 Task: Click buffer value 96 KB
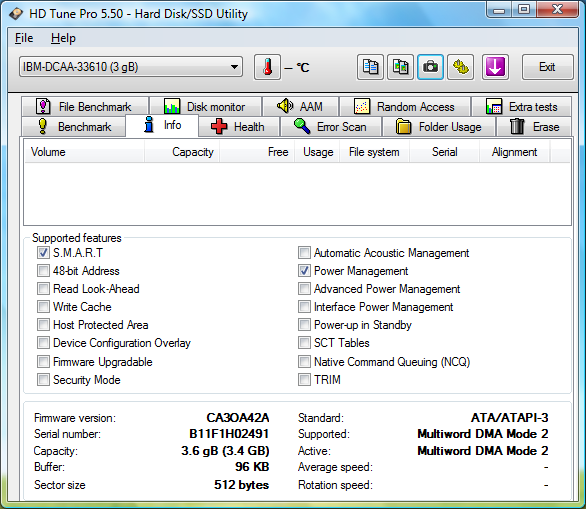(x=252, y=467)
